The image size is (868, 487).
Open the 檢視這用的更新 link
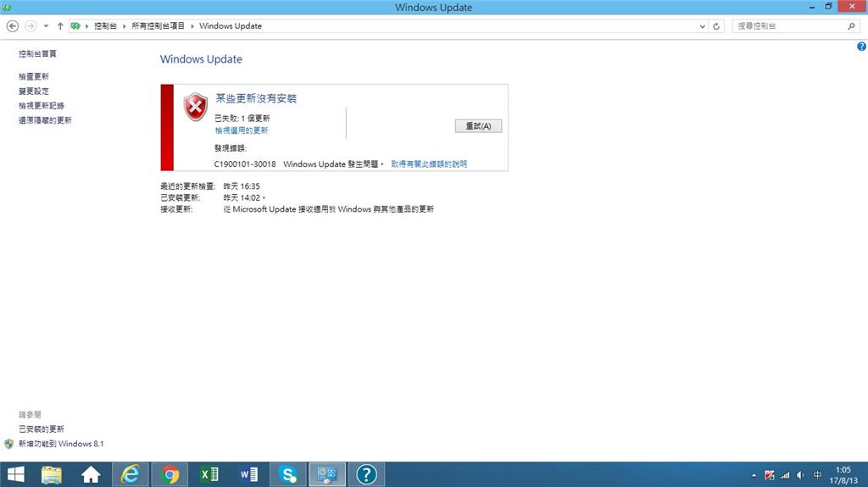242,130
